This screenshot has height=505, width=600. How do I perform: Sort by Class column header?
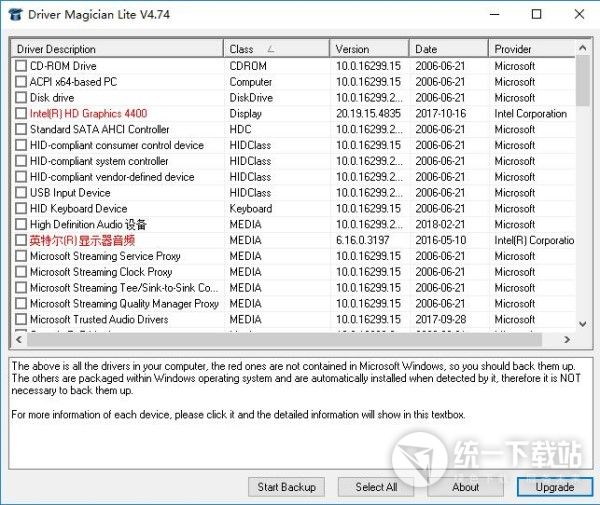pyautogui.click(x=276, y=49)
